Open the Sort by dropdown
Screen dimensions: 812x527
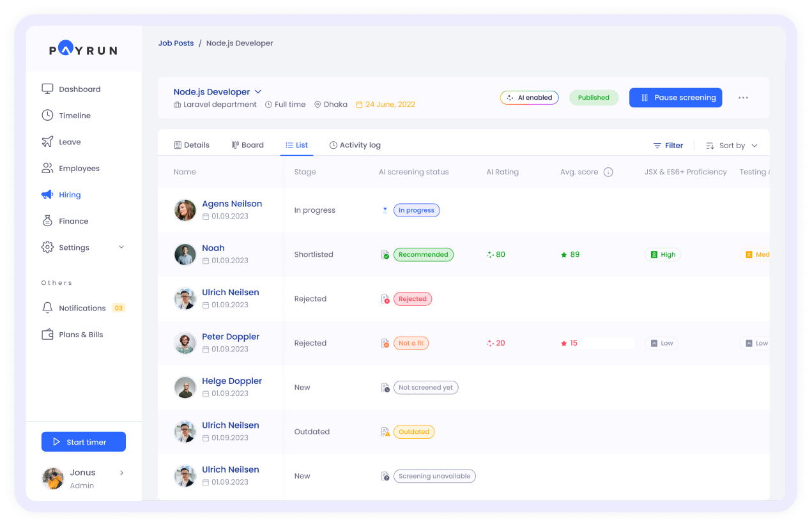pos(732,146)
